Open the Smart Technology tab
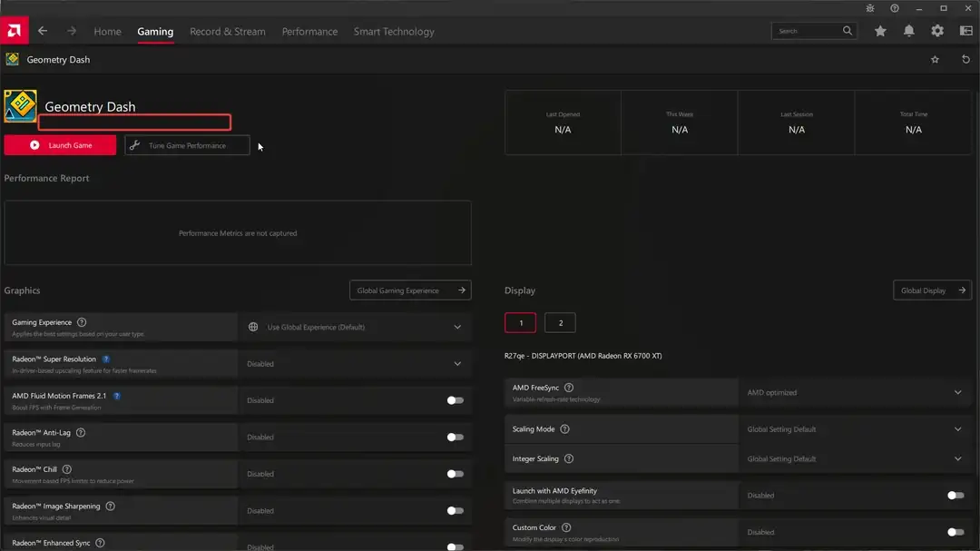The height and width of the screenshot is (551, 980). (394, 31)
